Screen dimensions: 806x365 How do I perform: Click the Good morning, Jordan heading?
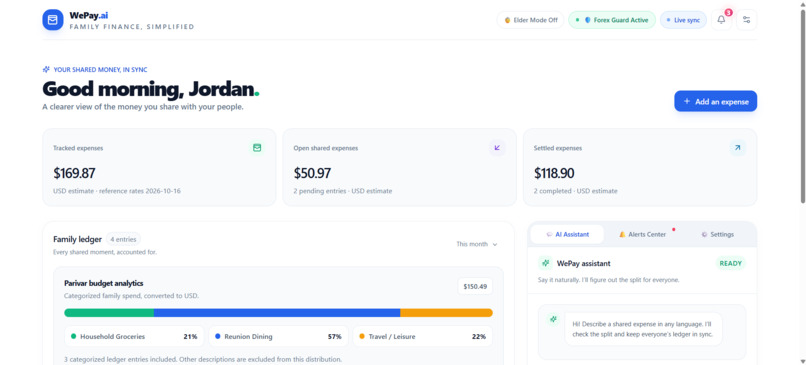click(x=151, y=89)
